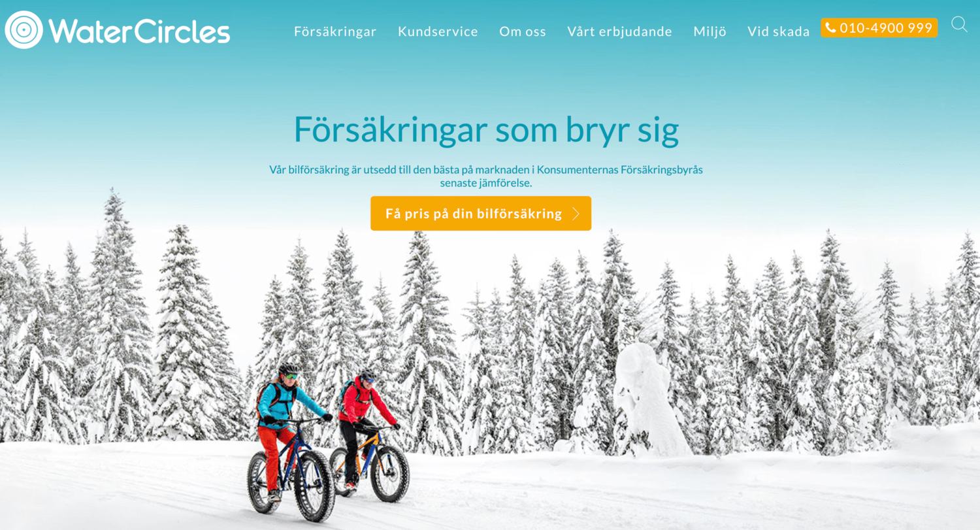Go to the Om oss page

[x=523, y=31]
